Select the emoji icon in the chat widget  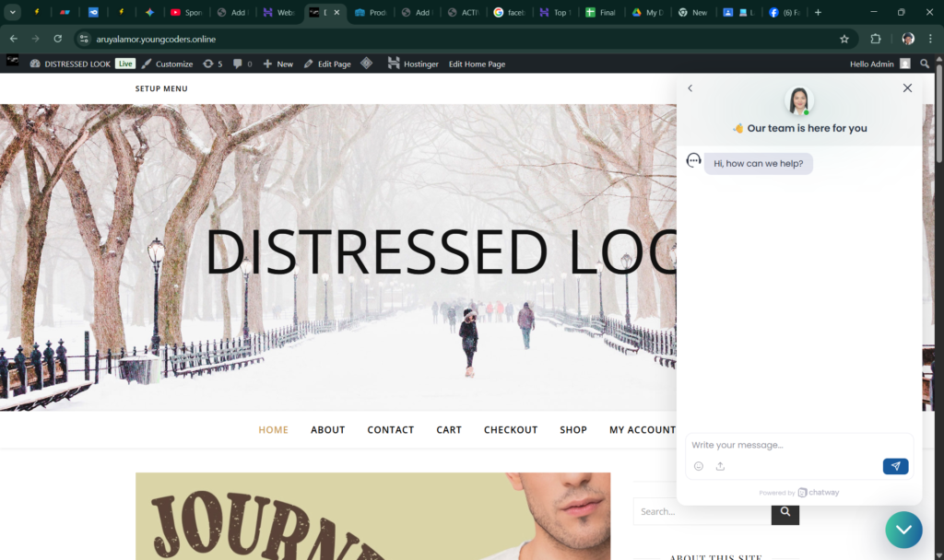coord(698,466)
